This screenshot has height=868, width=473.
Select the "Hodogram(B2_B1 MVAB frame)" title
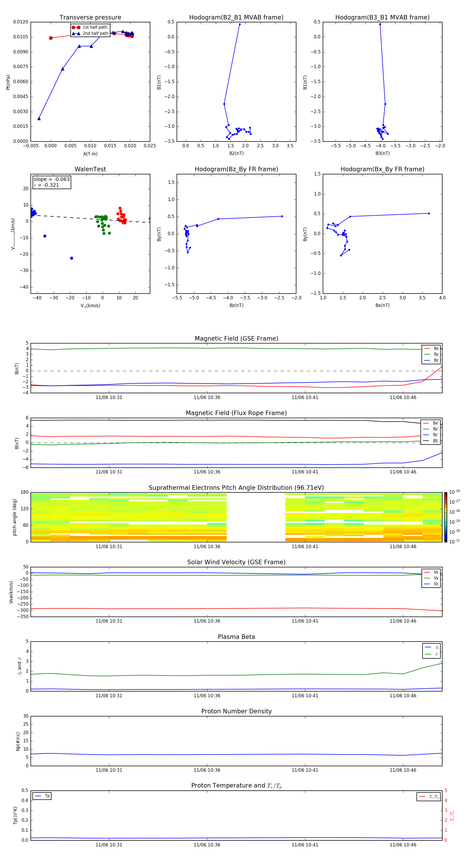click(236, 18)
